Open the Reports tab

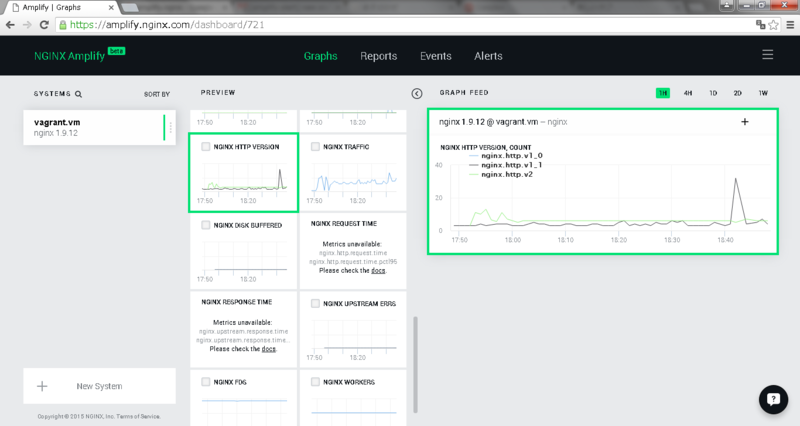point(379,56)
